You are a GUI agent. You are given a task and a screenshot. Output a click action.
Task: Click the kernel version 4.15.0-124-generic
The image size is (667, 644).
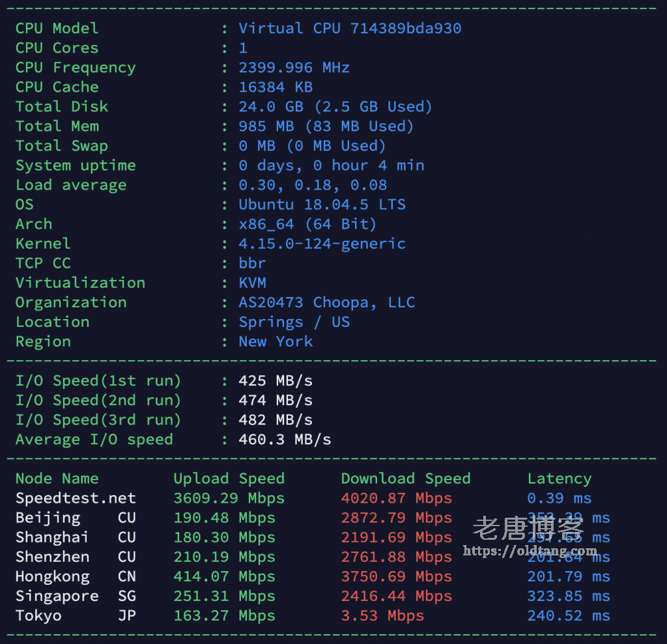[322, 244]
